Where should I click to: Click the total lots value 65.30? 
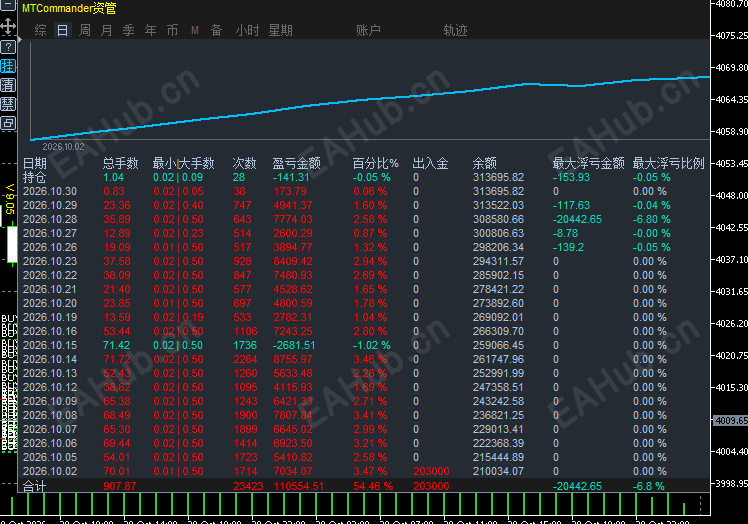point(117,430)
